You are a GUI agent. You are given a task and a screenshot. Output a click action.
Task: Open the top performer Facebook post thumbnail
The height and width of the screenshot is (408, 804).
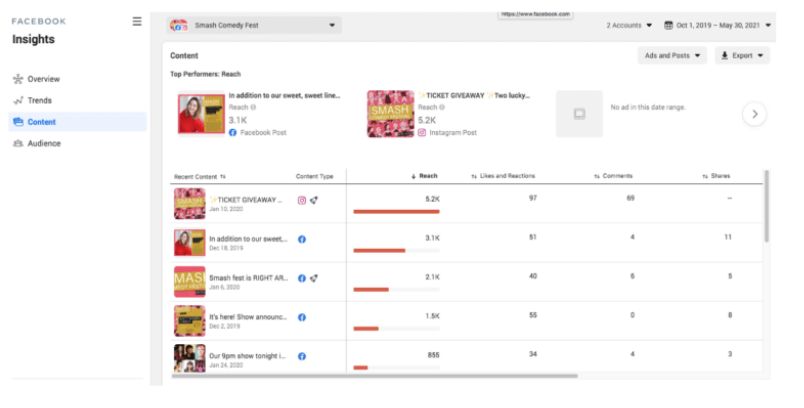coord(201,114)
